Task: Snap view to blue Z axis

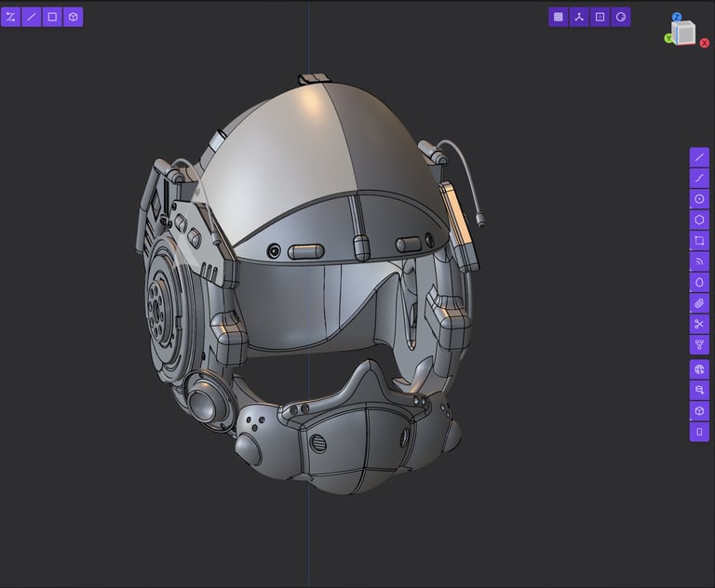Action: coord(677,17)
